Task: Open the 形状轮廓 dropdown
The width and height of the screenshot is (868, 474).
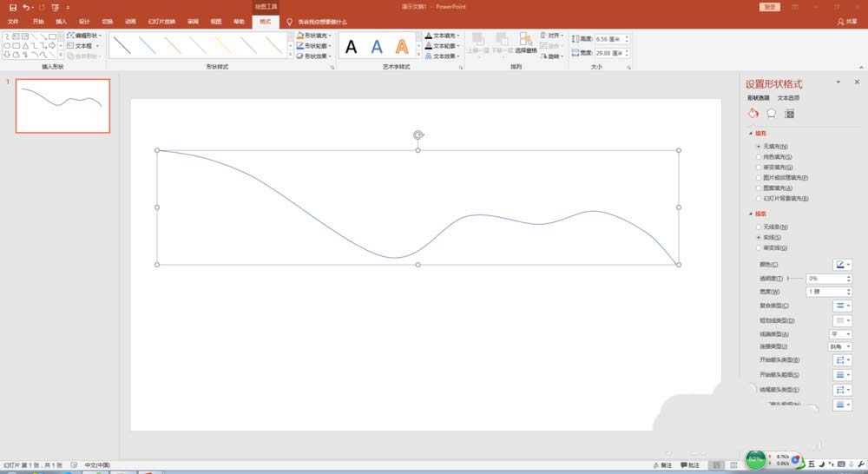Action: 315,45
